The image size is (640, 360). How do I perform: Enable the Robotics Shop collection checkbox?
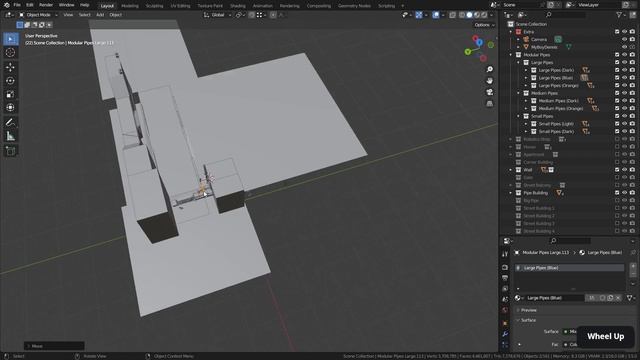617,139
